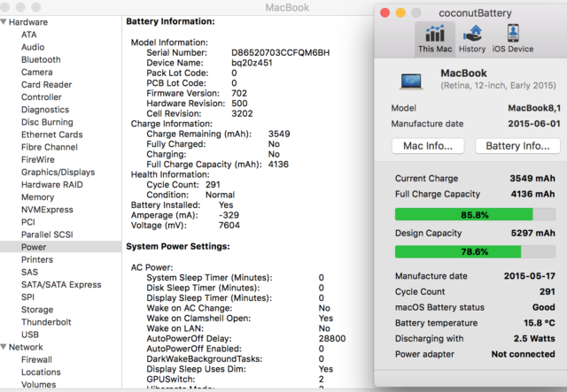Select Ethernet Cards in the sidebar
Image resolution: width=567 pixels, height=392 pixels.
click(52, 135)
